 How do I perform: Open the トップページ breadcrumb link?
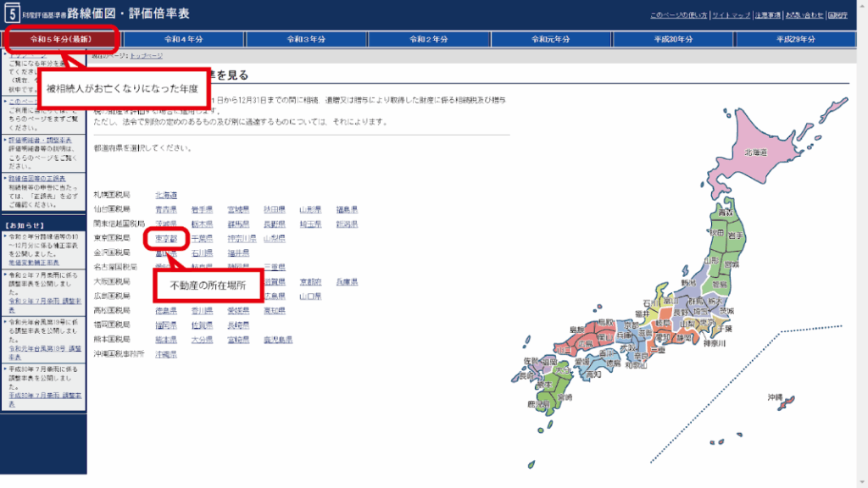point(146,55)
